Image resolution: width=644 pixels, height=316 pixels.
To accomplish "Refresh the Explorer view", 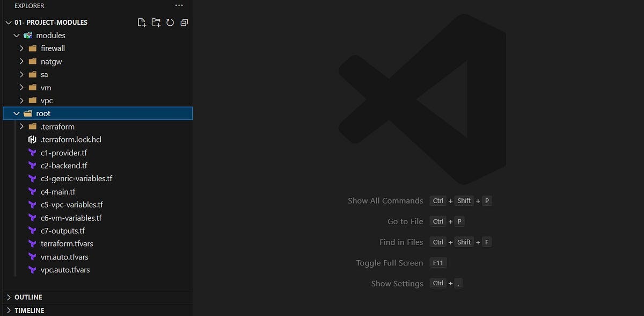I will point(170,23).
